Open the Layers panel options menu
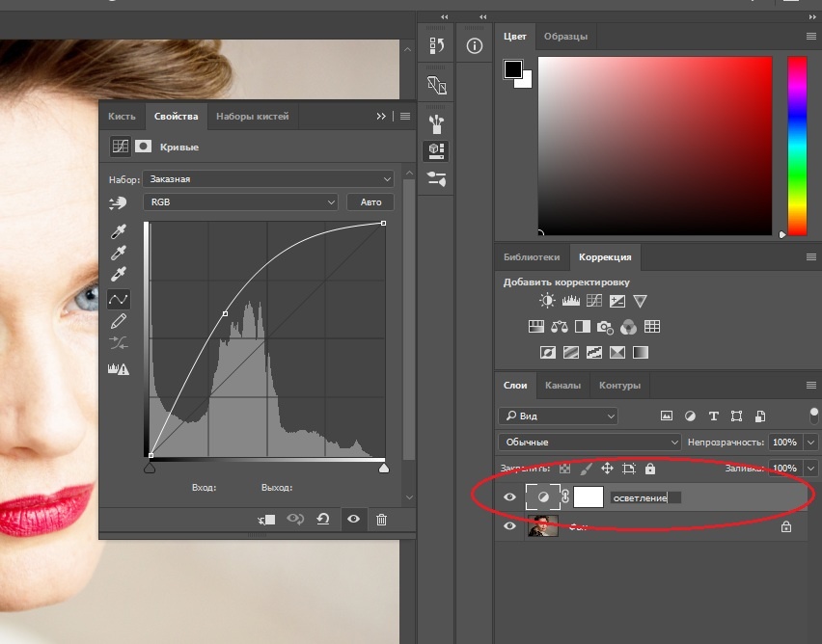822x644 pixels. 811,385
